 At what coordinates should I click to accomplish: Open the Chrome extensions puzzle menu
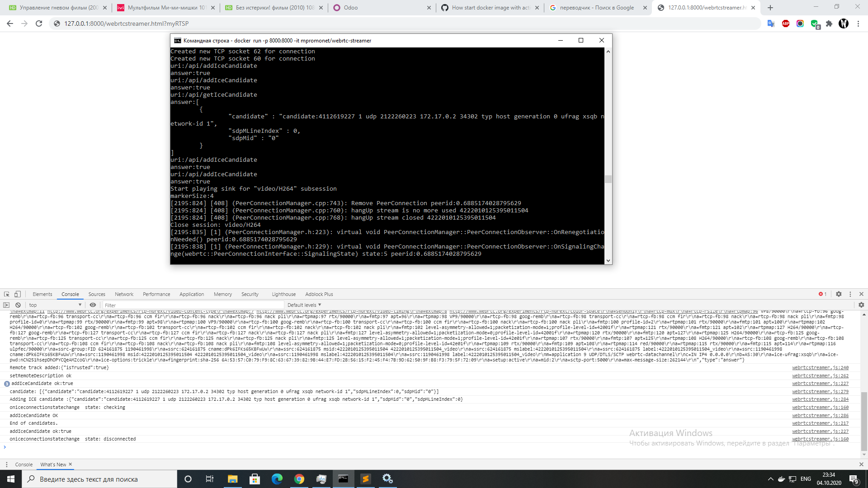830,23
